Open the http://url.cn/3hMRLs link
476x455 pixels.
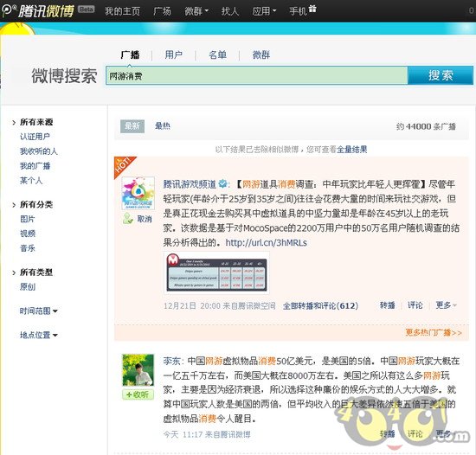pyautogui.click(x=267, y=242)
